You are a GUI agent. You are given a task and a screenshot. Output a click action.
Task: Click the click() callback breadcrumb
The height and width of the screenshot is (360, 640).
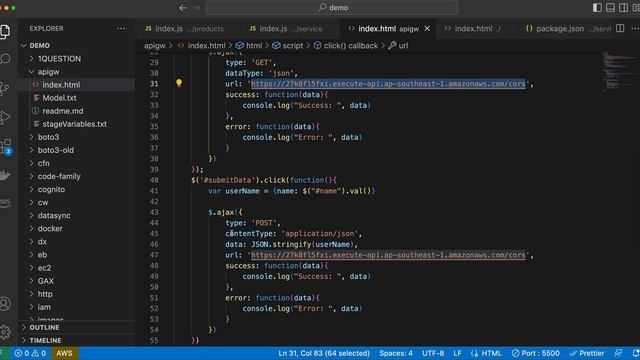click(346, 46)
